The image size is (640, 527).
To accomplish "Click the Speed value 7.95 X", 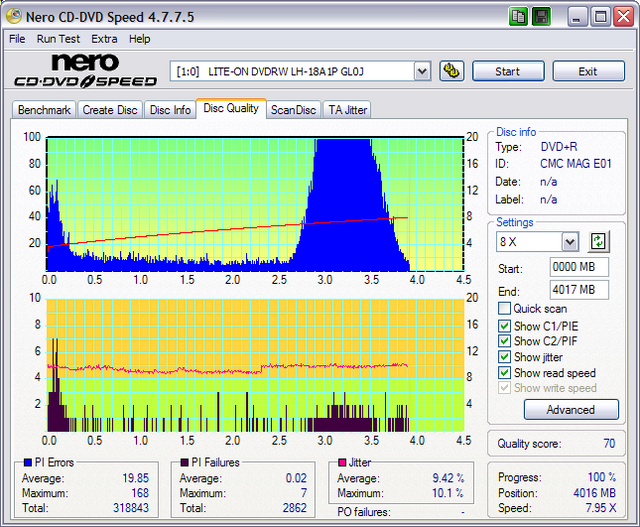I will [601, 508].
